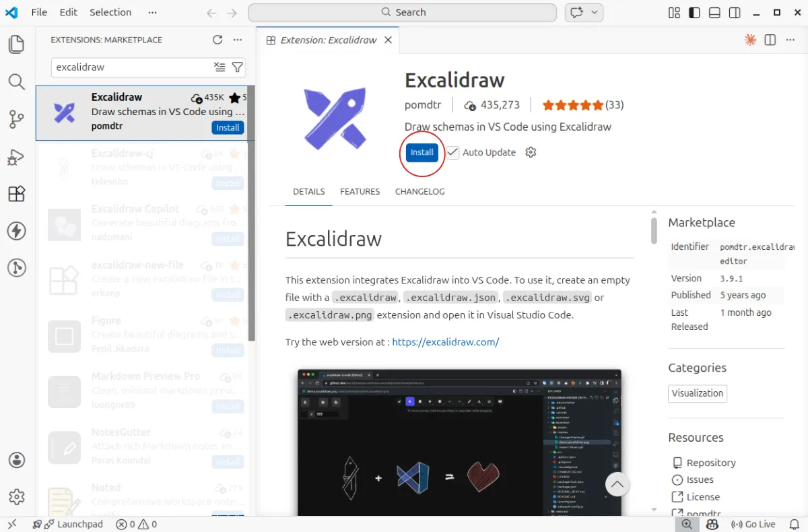Refresh the extensions marketplace list
The height and width of the screenshot is (532, 808).
pyautogui.click(x=217, y=40)
